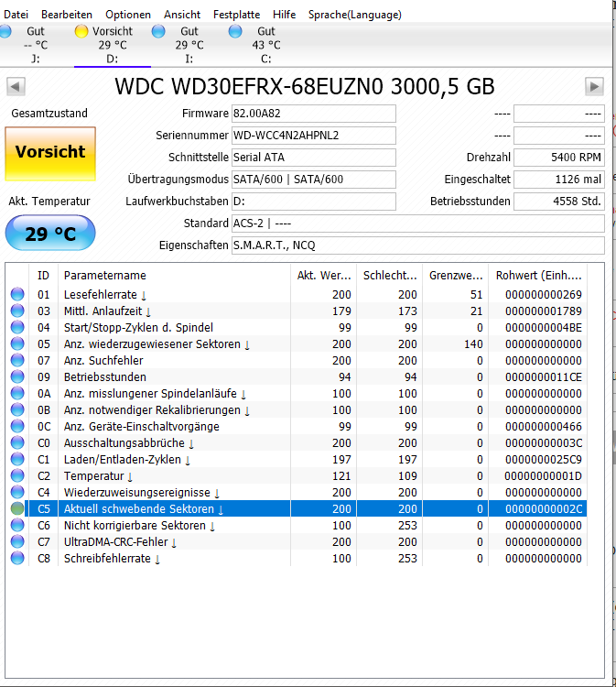Go to previous disk with left arrow
616x687 pixels.
click(x=16, y=86)
